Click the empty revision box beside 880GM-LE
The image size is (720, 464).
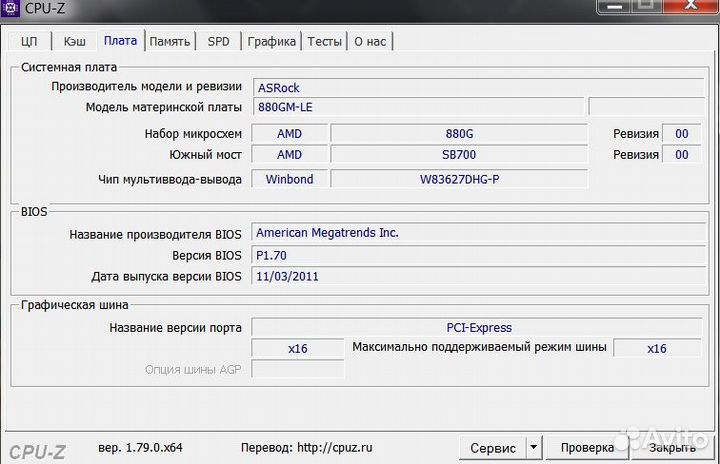646,107
